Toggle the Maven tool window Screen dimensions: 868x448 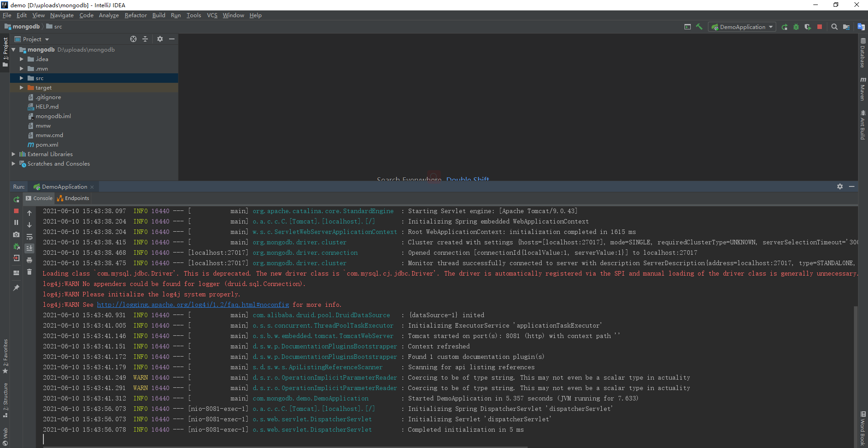[x=863, y=89]
